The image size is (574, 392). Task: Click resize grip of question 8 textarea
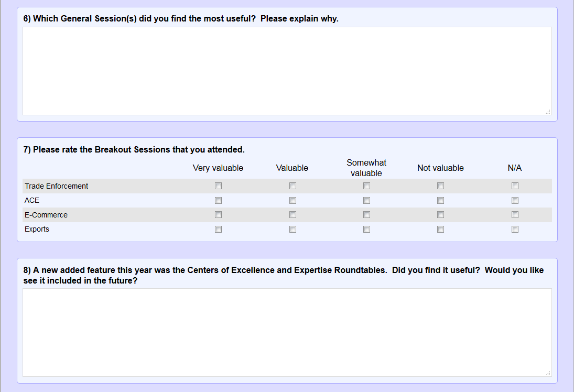click(548, 373)
